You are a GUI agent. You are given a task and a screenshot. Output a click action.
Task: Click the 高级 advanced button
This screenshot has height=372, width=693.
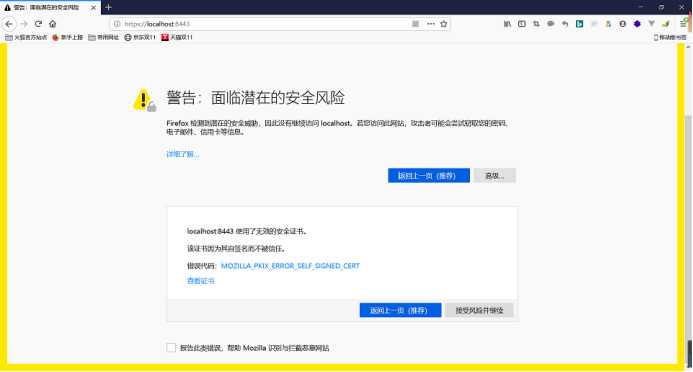(x=495, y=175)
